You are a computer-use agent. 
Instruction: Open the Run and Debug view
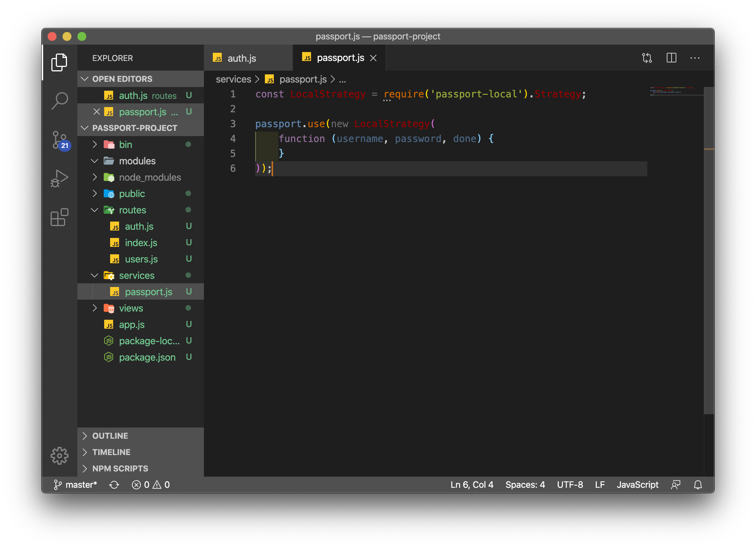(x=60, y=179)
